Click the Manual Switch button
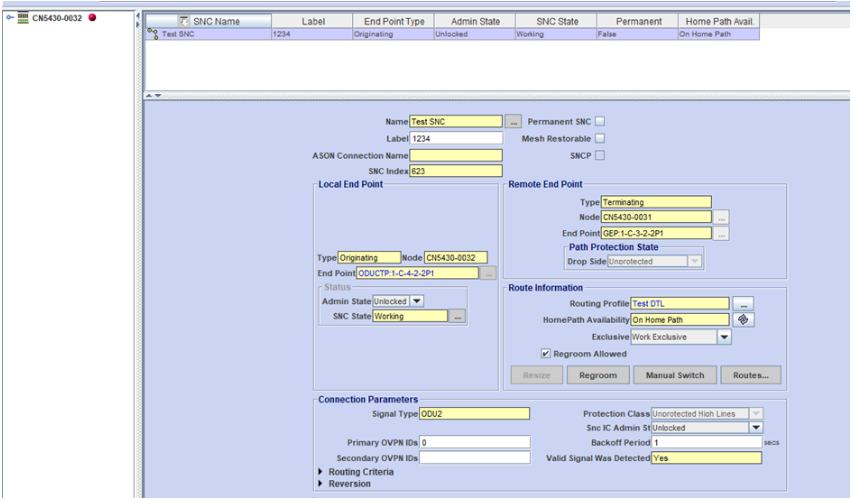 pos(675,375)
